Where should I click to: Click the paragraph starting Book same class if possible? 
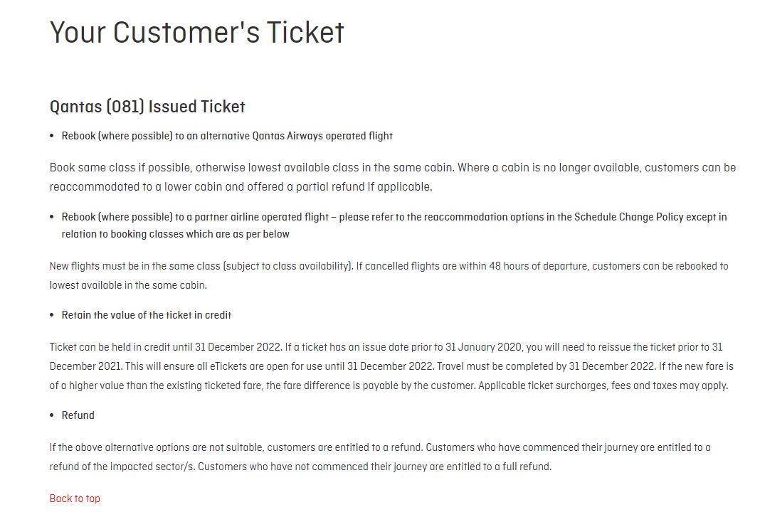pos(393,177)
